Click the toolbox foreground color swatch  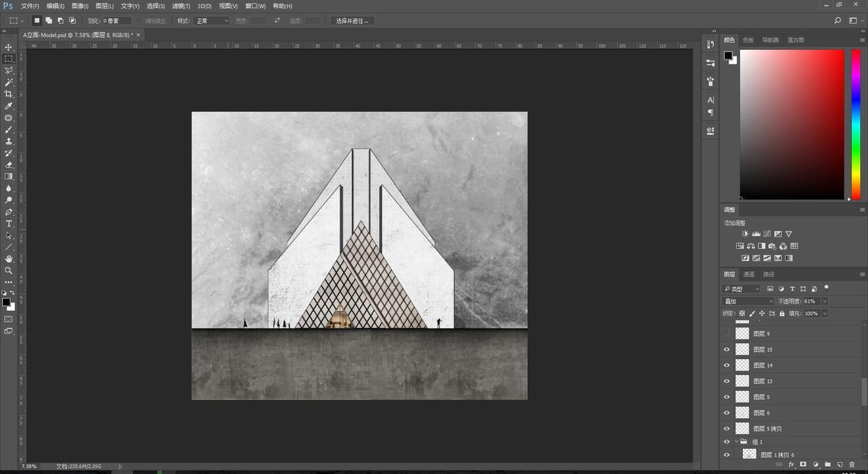6,302
